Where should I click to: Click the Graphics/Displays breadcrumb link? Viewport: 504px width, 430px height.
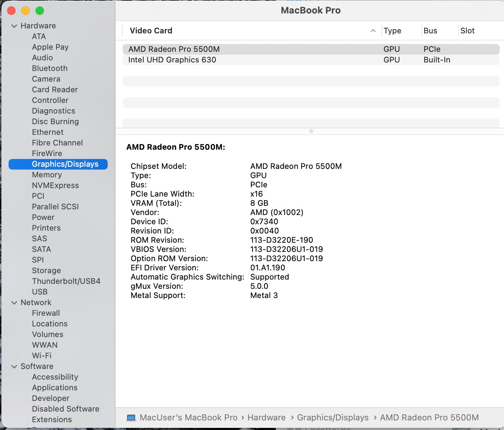[332, 418]
